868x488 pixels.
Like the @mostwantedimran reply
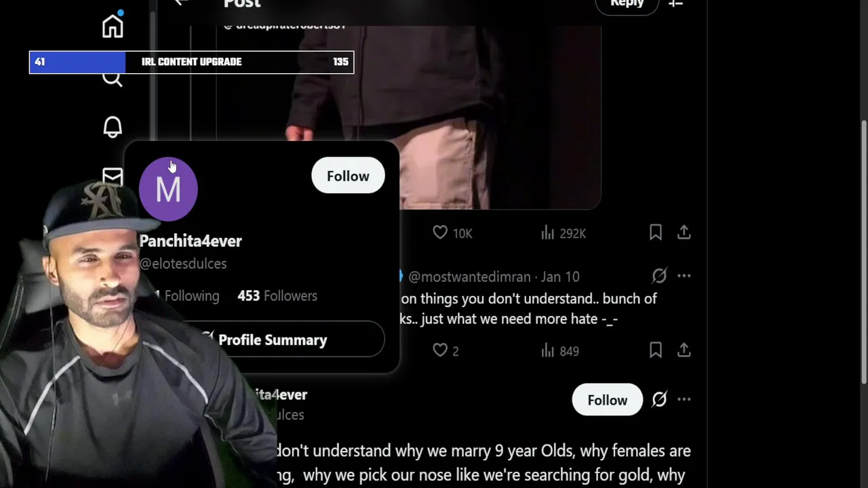440,350
